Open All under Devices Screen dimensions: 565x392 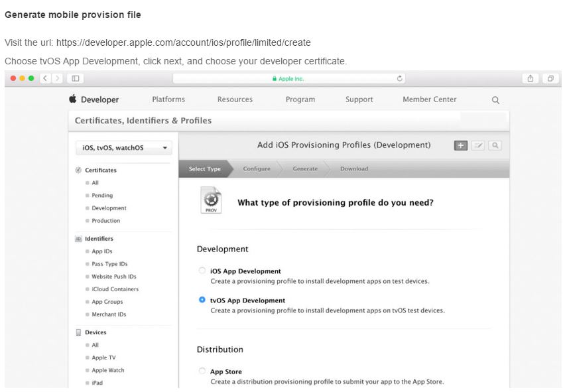(x=95, y=345)
